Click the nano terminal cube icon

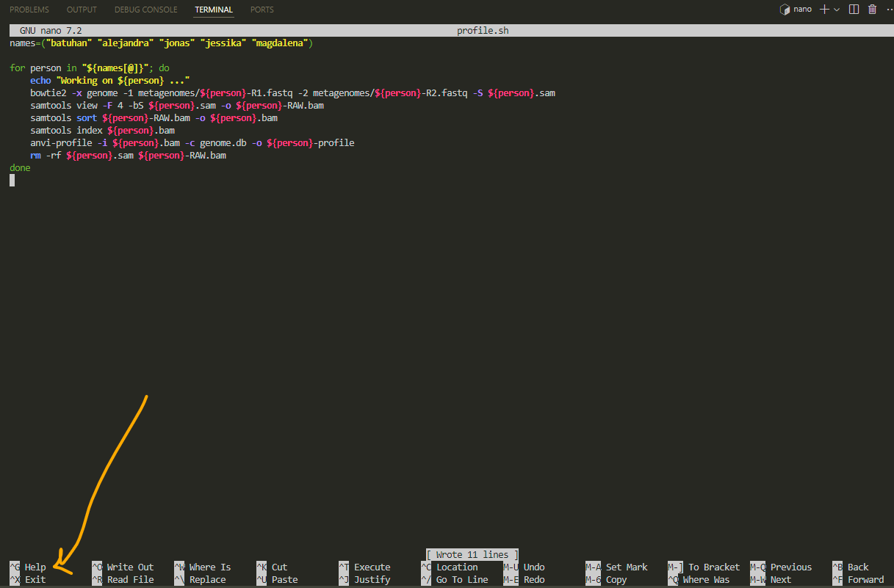(x=785, y=10)
